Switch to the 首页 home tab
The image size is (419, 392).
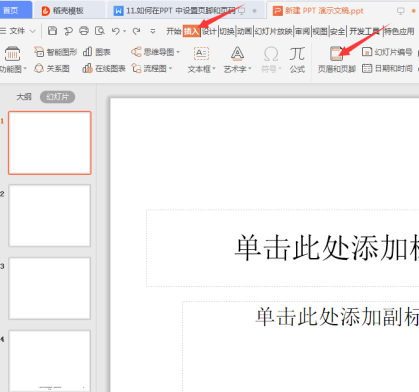click(x=16, y=10)
